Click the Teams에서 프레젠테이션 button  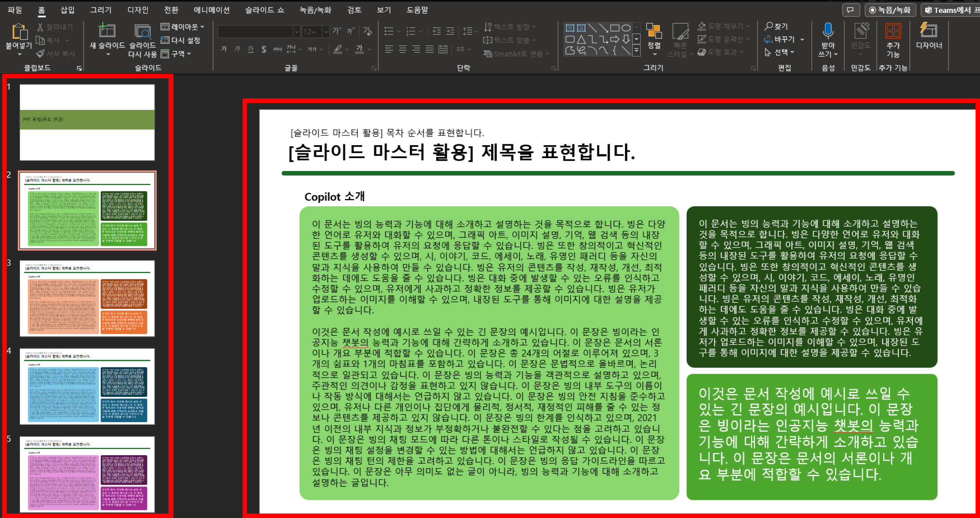point(950,10)
